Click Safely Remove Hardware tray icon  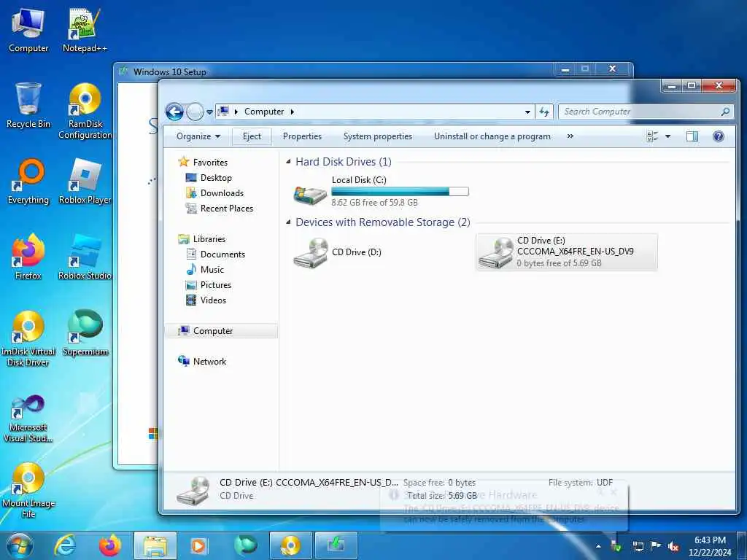[616, 546]
